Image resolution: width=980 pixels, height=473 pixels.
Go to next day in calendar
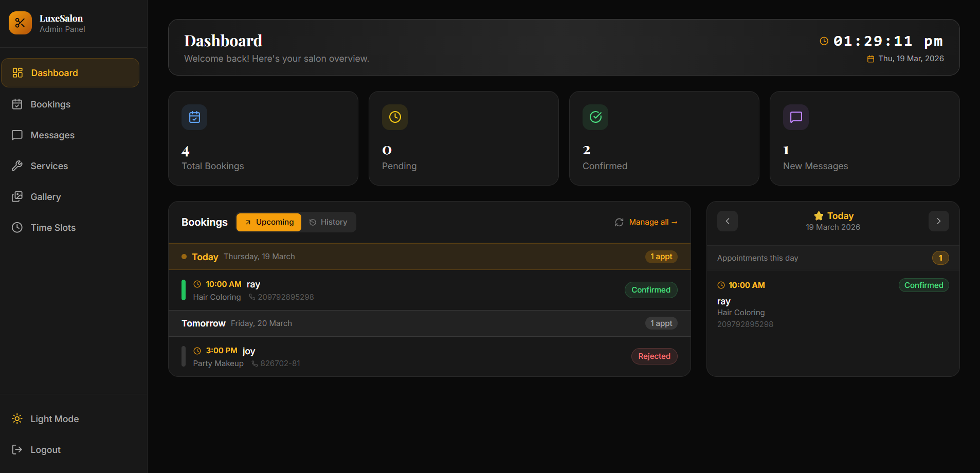point(938,221)
